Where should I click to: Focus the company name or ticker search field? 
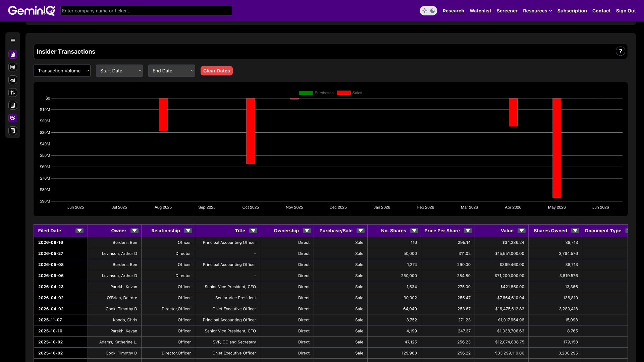pos(146,11)
